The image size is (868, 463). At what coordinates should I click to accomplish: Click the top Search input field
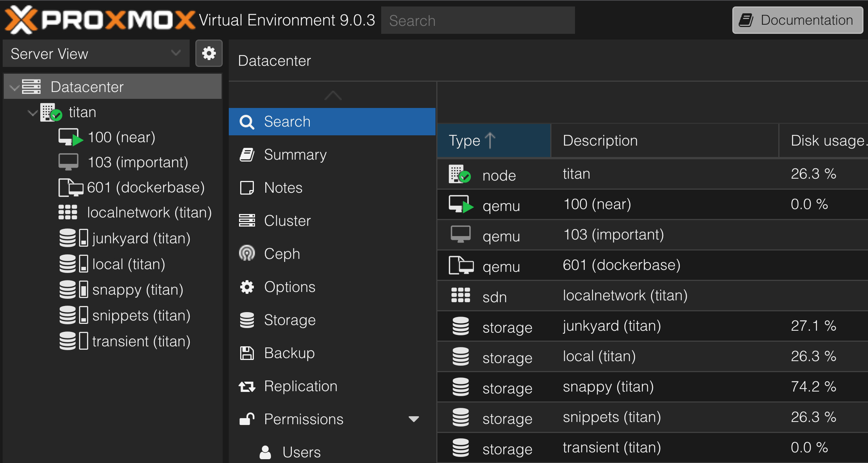pos(478,21)
